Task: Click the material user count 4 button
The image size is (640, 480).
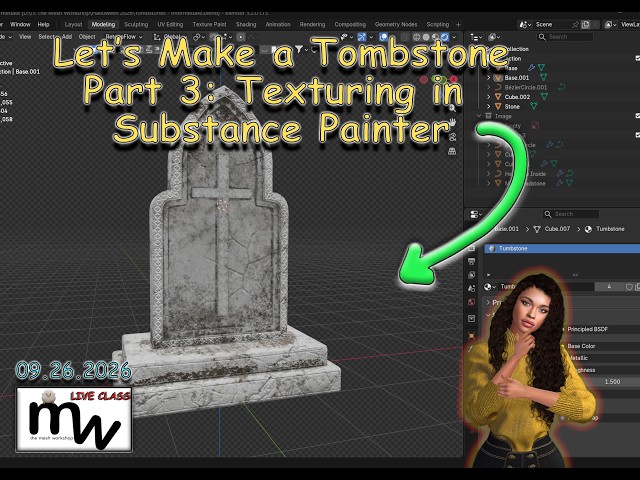Action: (x=609, y=287)
